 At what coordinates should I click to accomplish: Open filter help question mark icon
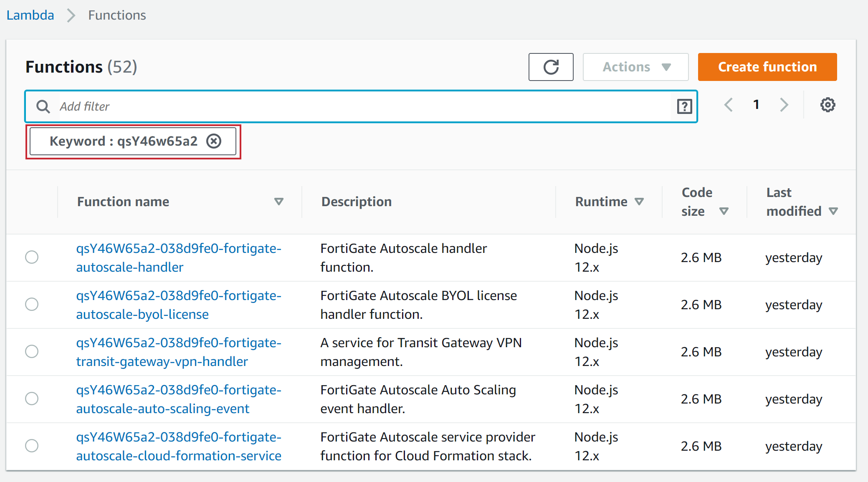(684, 106)
